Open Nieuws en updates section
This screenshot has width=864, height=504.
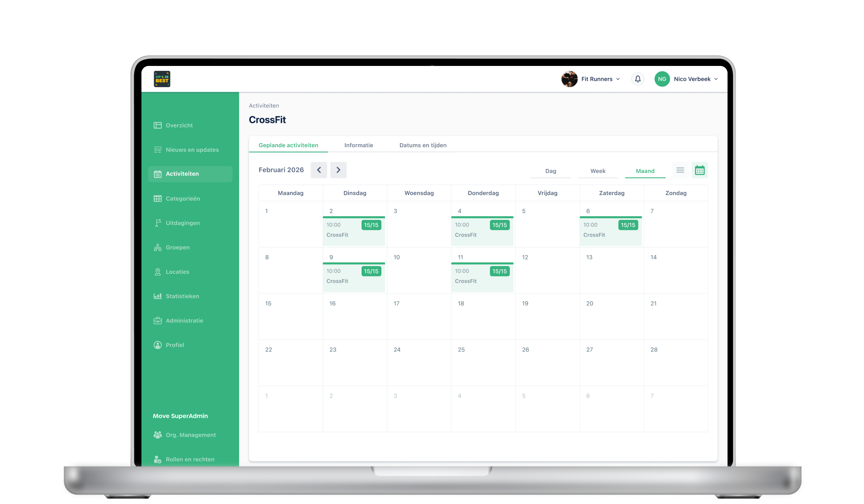192,150
